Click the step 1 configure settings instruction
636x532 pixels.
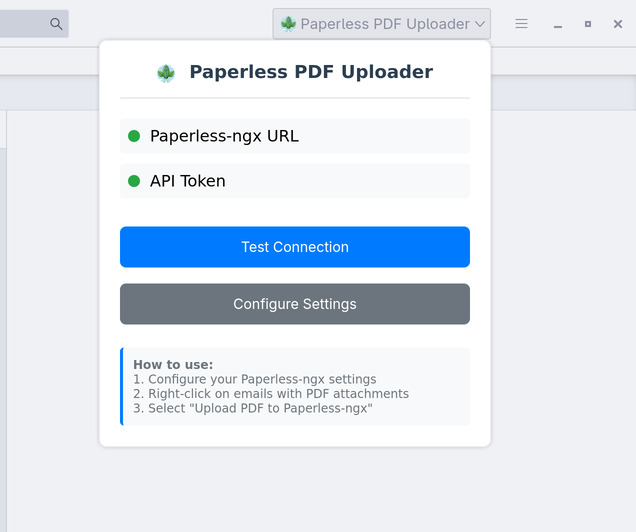tap(255, 379)
